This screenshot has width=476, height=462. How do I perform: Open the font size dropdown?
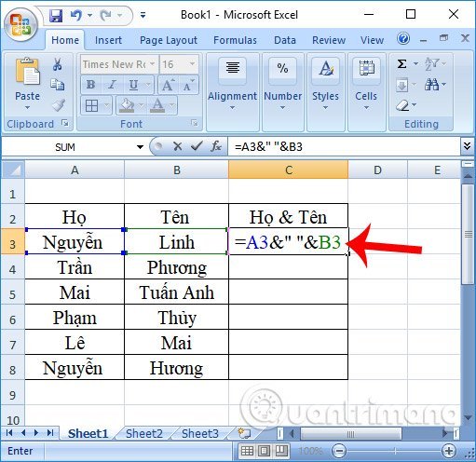(x=192, y=64)
